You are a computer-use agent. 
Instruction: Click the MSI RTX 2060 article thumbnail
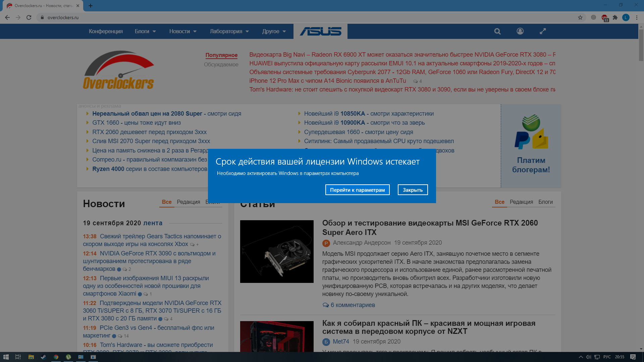[x=277, y=251]
